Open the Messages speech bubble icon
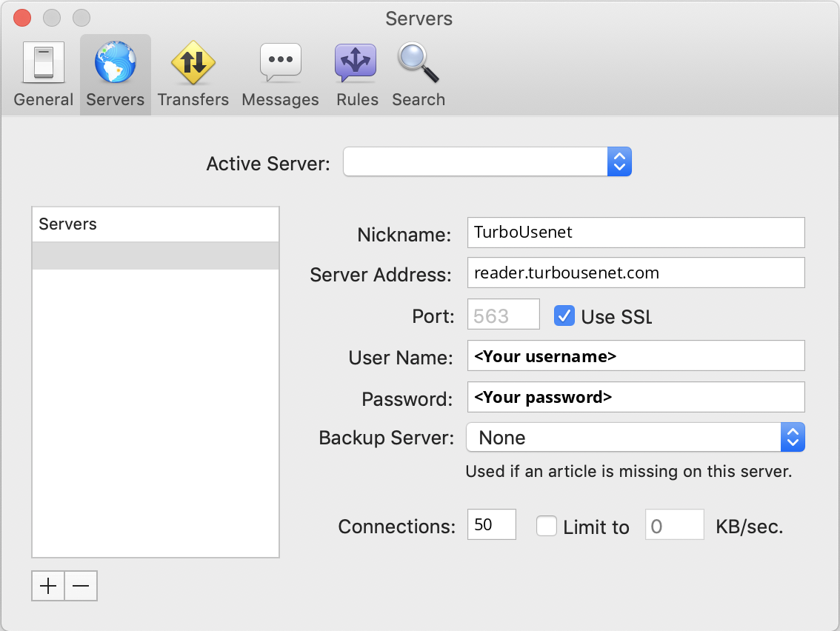Screen dimensions: 840x631 click(280, 63)
